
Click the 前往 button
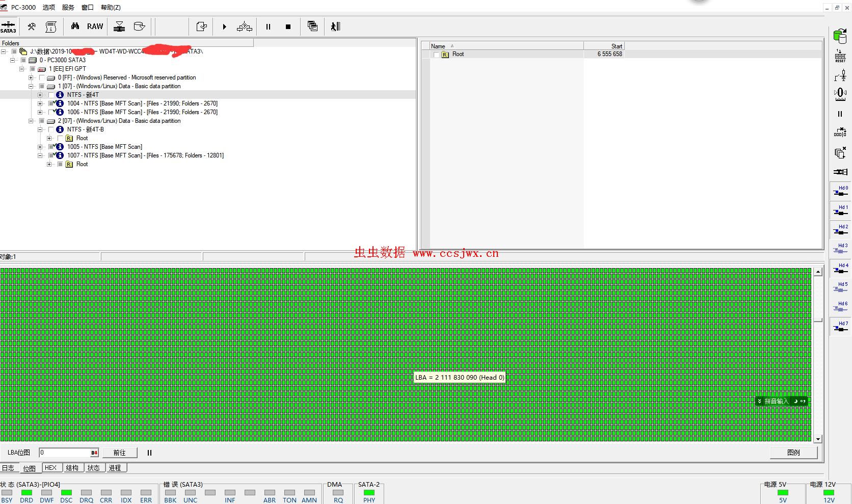(x=119, y=453)
